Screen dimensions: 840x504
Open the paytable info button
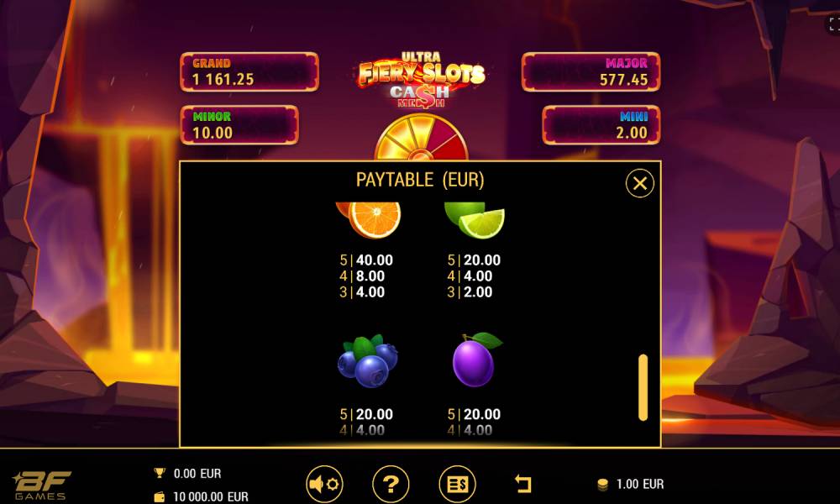pos(457,484)
